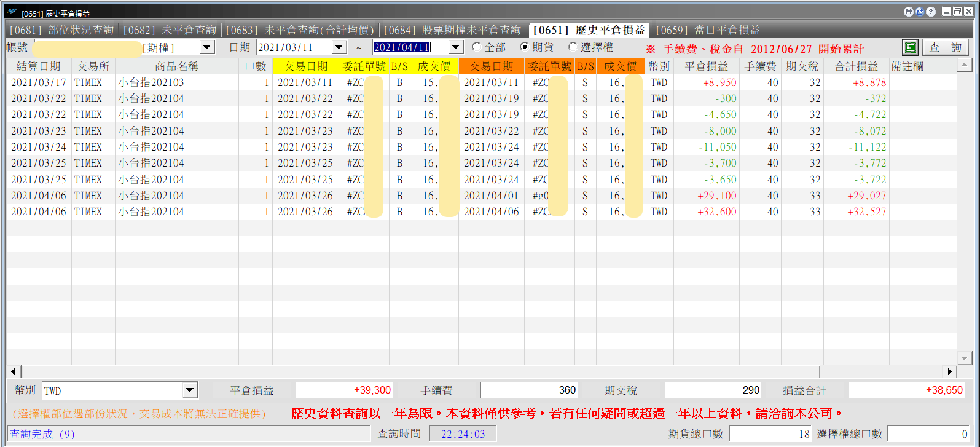Click the green Excel export icon
This screenshot has height=447, width=980.
(x=910, y=47)
